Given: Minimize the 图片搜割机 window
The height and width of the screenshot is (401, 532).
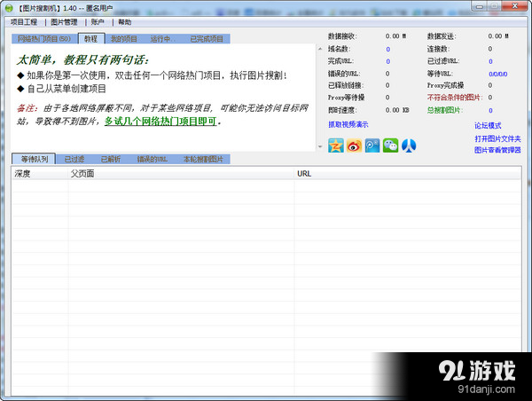Looking at the screenshot, I should (479, 6).
